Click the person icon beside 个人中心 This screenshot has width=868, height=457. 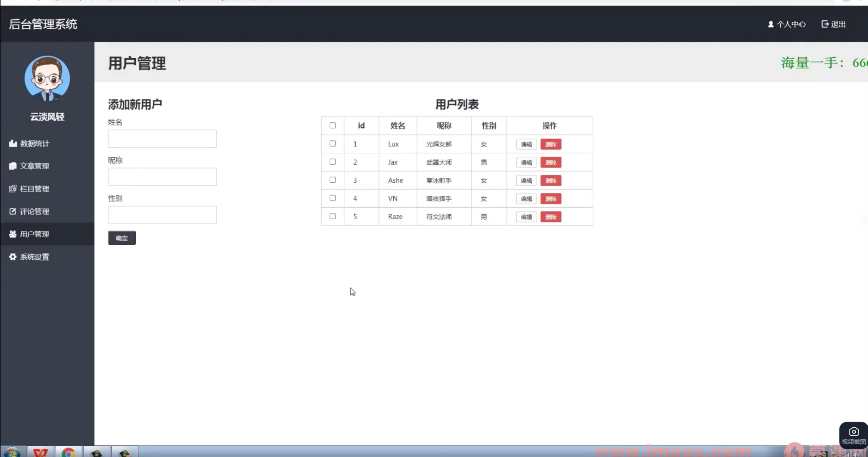tap(771, 24)
